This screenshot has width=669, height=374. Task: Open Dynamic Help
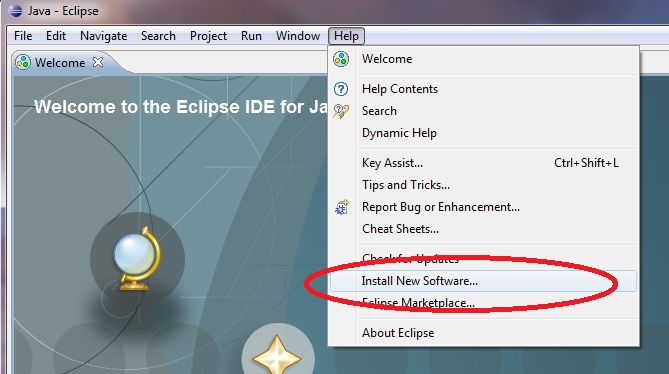[x=483, y=133]
